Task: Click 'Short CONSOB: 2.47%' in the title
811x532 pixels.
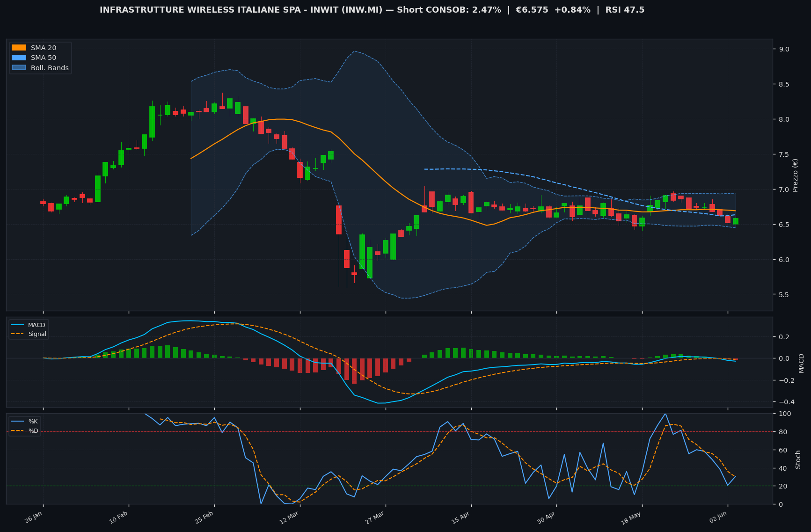Action: [x=449, y=10]
